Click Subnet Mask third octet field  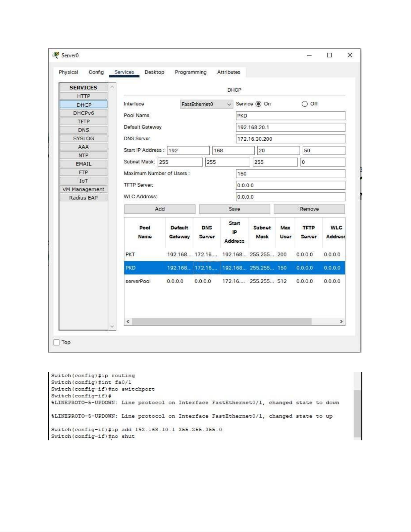(x=275, y=162)
